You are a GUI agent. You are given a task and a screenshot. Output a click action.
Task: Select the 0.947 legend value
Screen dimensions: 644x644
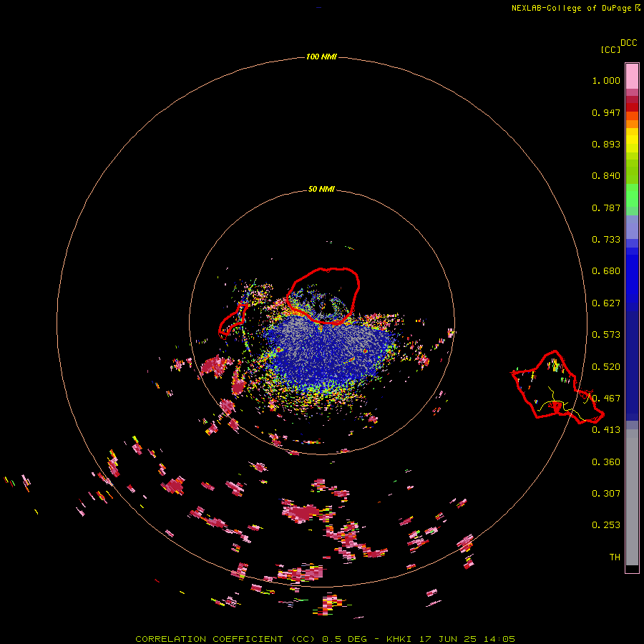point(606,112)
